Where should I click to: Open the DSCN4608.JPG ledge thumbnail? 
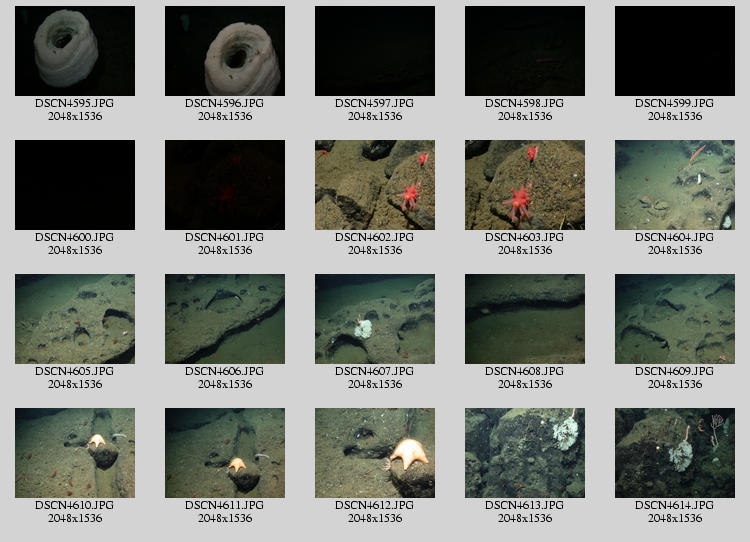(524, 319)
